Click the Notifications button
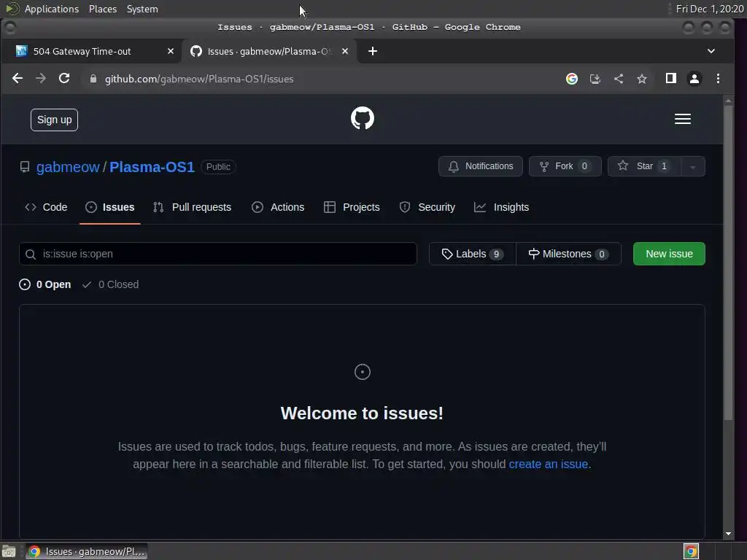Viewport: 747px width, 560px height. point(481,166)
